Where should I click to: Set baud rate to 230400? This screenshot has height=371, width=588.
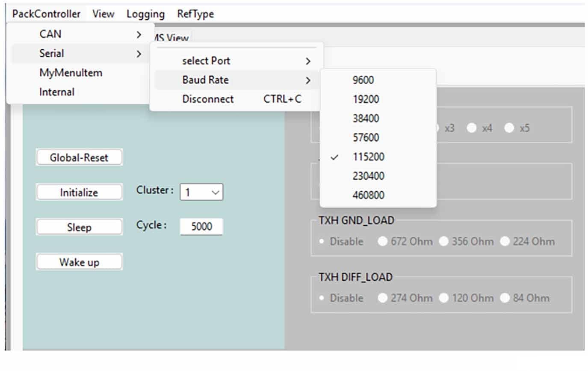click(x=378, y=176)
